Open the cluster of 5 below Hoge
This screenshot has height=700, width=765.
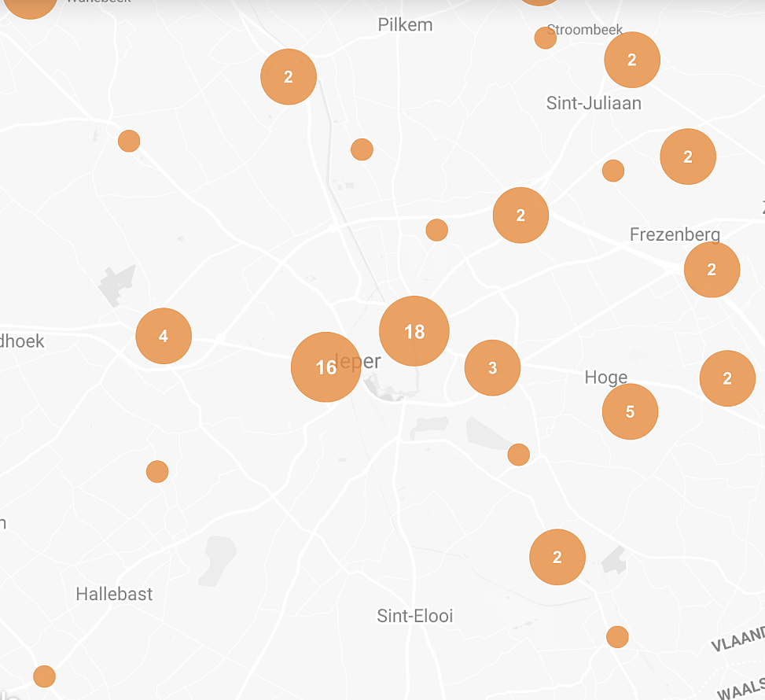click(630, 411)
